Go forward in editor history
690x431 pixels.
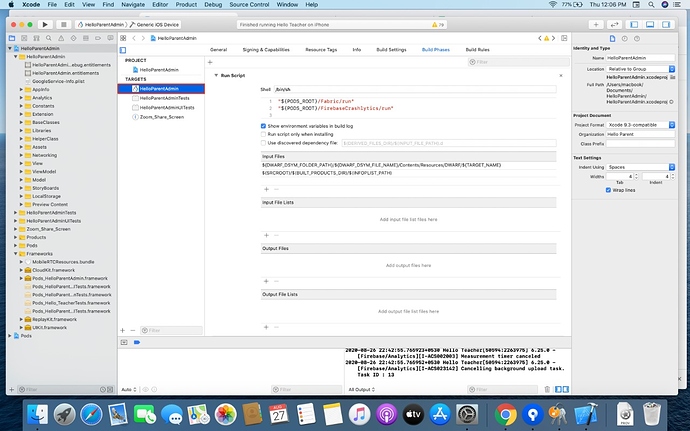(x=143, y=38)
